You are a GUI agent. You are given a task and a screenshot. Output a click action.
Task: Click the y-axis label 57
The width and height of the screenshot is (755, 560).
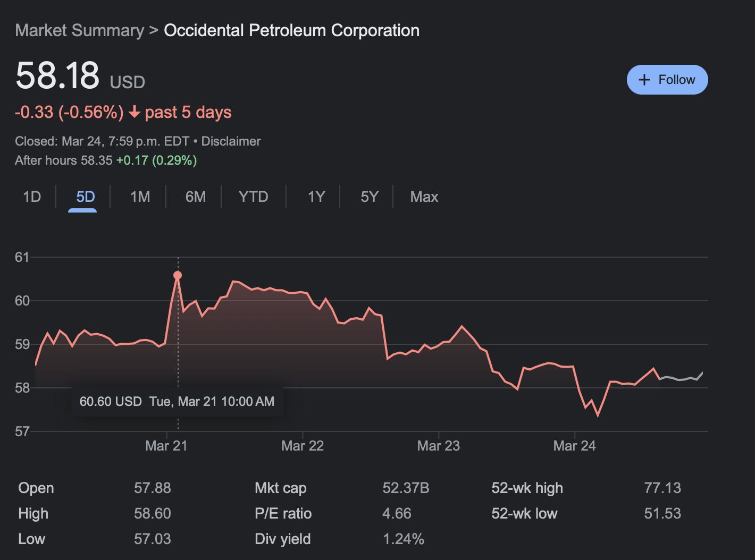click(22, 431)
